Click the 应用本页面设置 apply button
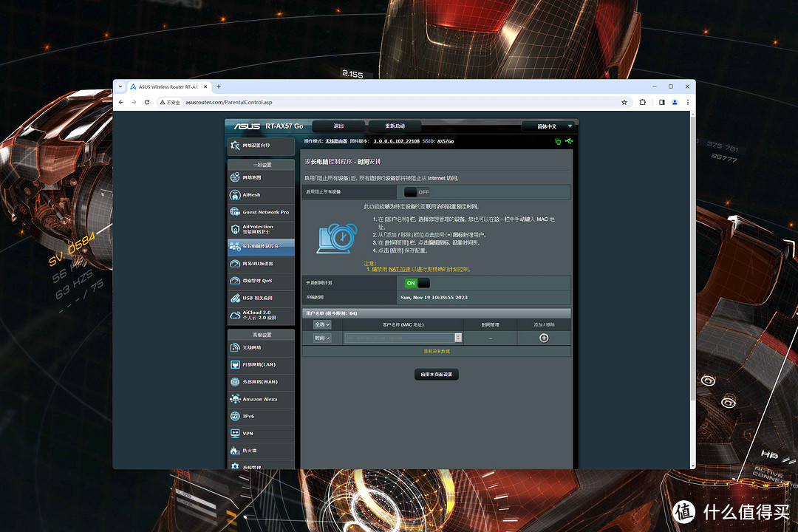This screenshot has height=532, width=798. 437,375
